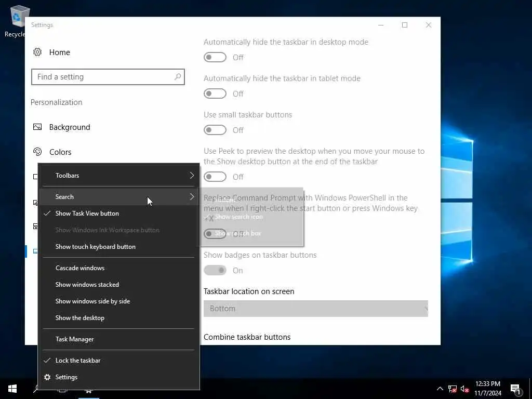532x399 pixels.
Task: Open the Windows Start button
Action: pos(12,389)
